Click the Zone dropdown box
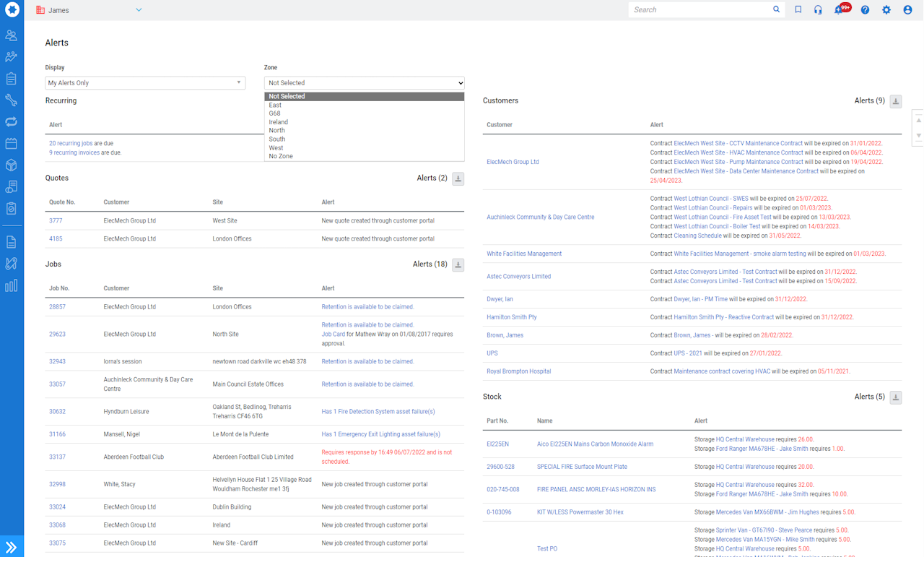 [365, 83]
